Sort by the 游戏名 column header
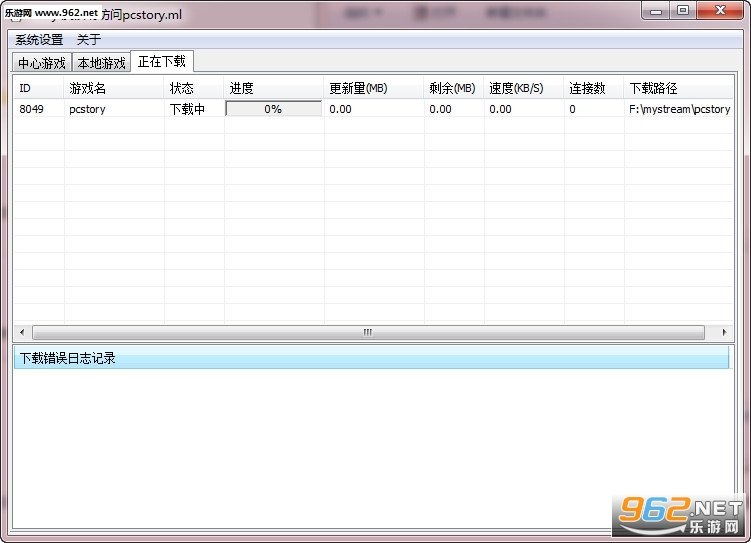The width and height of the screenshot is (751, 543). click(x=114, y=88)
